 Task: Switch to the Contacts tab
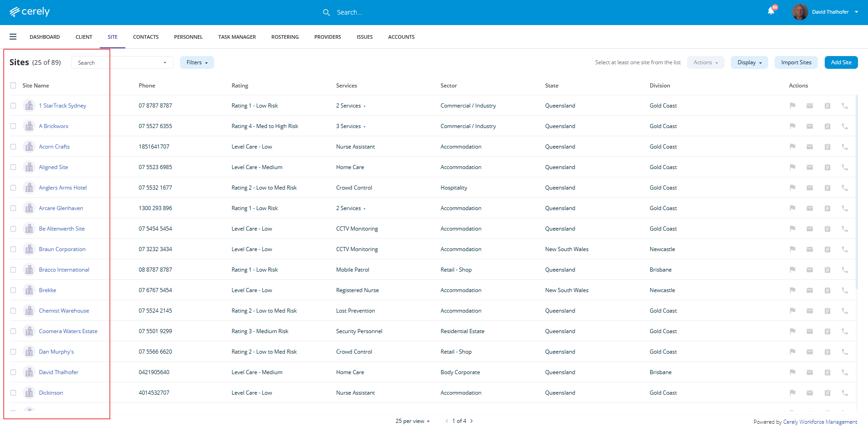(146, 37)
